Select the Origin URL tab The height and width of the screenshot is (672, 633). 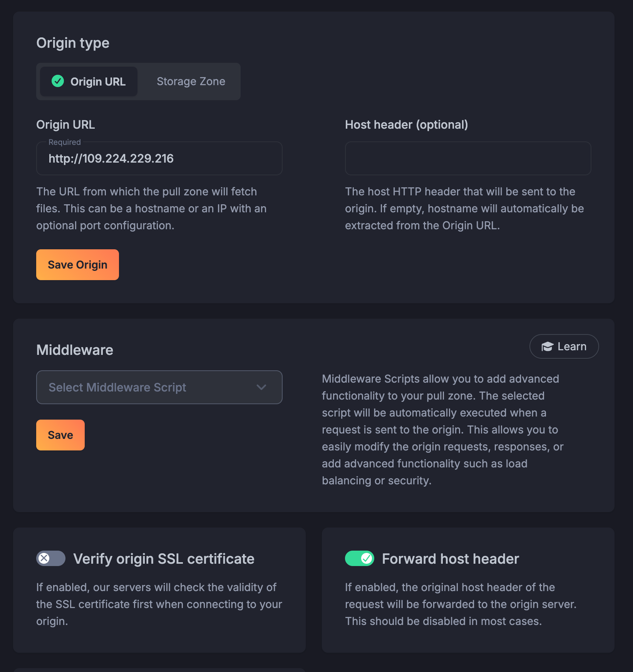click(x=89, y=81)
